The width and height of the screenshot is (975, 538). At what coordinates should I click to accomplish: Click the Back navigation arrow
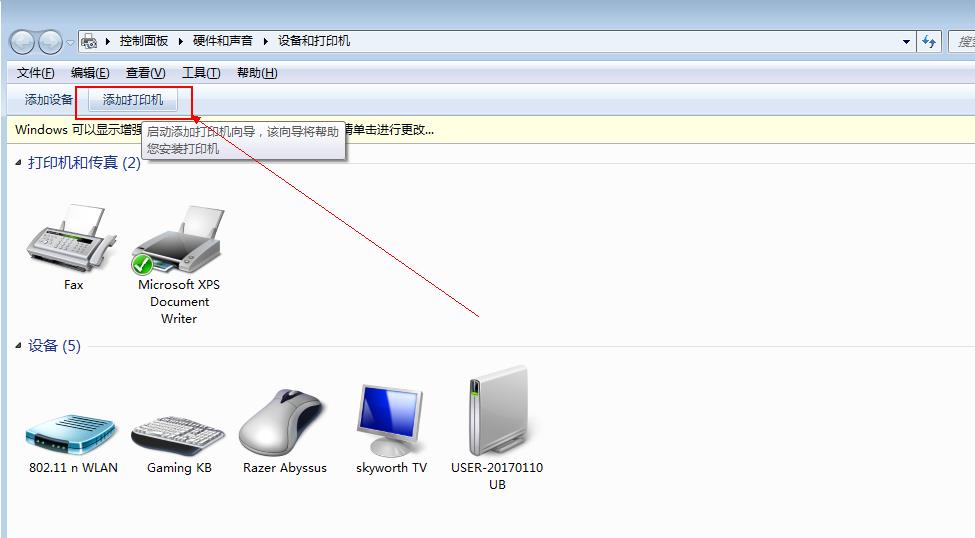pyautogui.click(x=22, y=42)
